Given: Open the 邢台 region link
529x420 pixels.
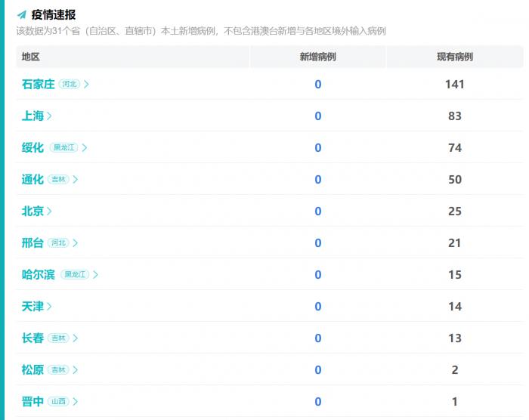Looking at the screenshot, I should point(32,242).
